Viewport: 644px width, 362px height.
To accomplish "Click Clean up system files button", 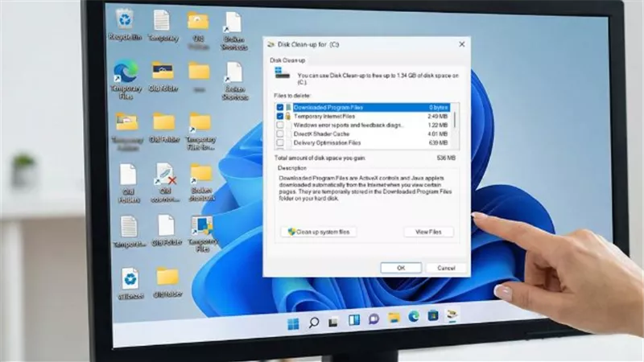I will (319, 232).
